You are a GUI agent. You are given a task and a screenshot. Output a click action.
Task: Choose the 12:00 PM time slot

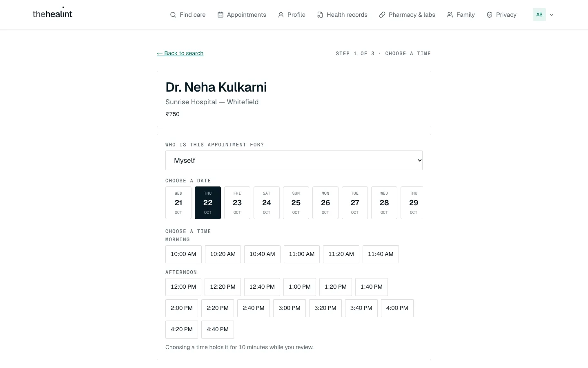(x=183, y=287)
